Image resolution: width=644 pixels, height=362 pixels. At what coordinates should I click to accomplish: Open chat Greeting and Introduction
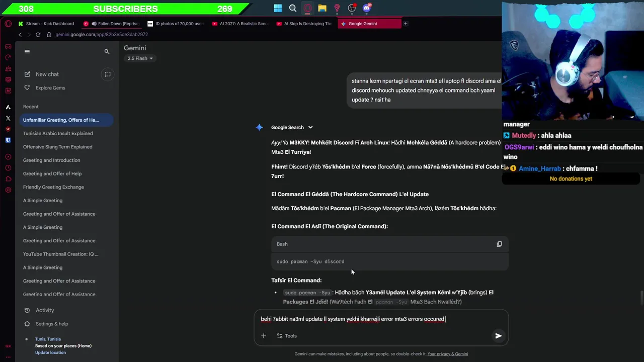[x=51, y=160]
